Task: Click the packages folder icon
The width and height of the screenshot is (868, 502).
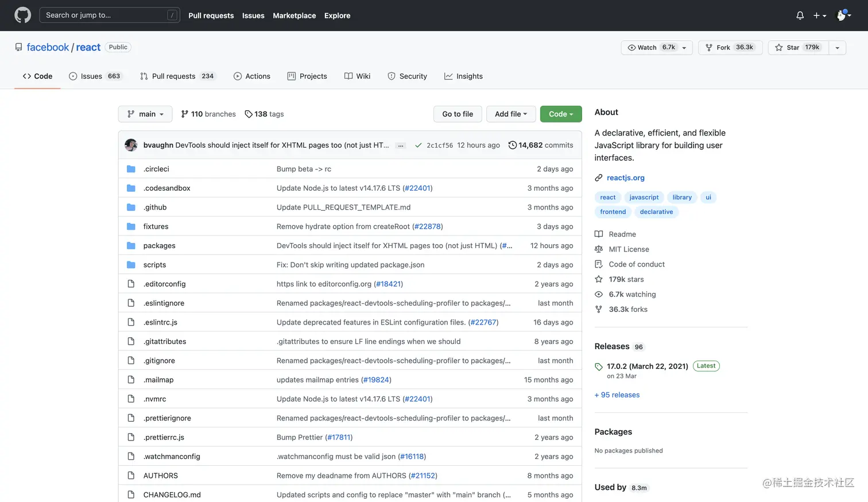Action: 131,245
